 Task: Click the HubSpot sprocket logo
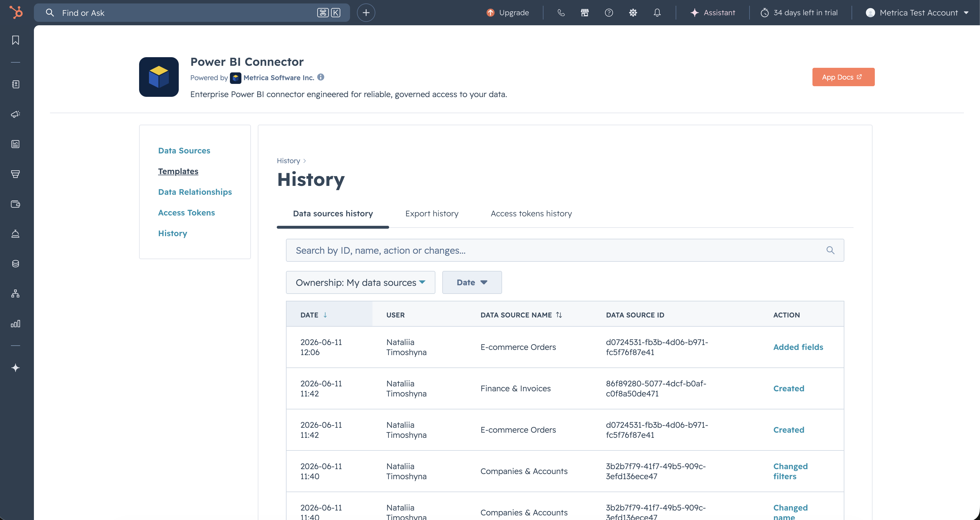16,12
